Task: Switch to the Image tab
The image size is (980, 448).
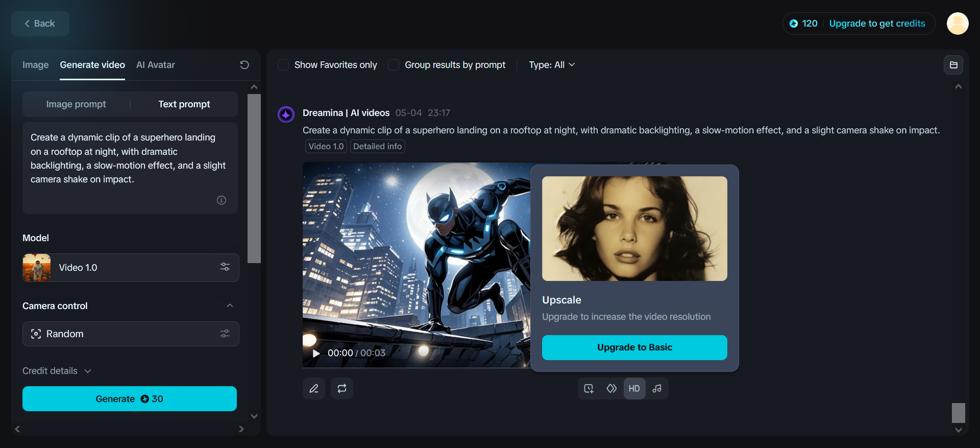Action: pyautogui.click(x=36, y=65)
